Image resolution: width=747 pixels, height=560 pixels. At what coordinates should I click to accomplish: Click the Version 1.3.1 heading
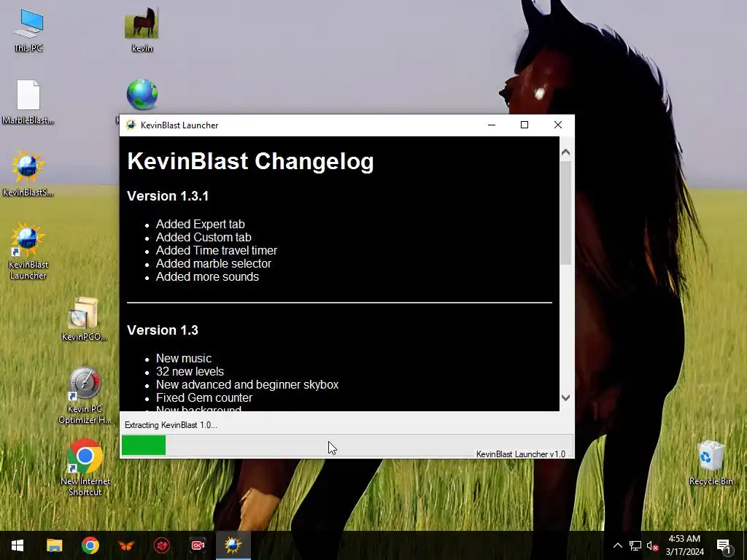(168, 196)
